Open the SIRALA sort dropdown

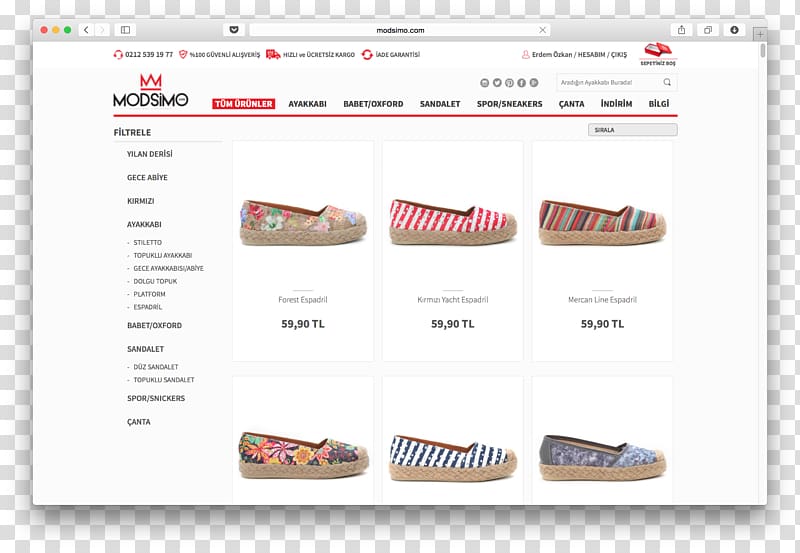(x=633, y=130)
